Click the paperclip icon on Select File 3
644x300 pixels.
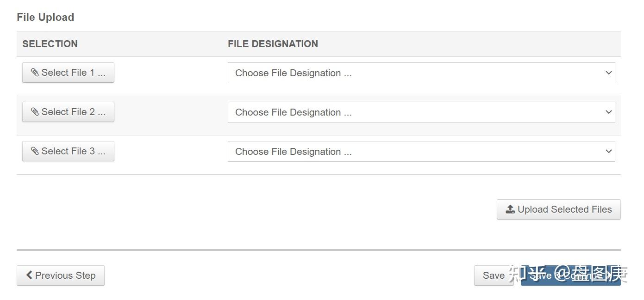(35, 151)
